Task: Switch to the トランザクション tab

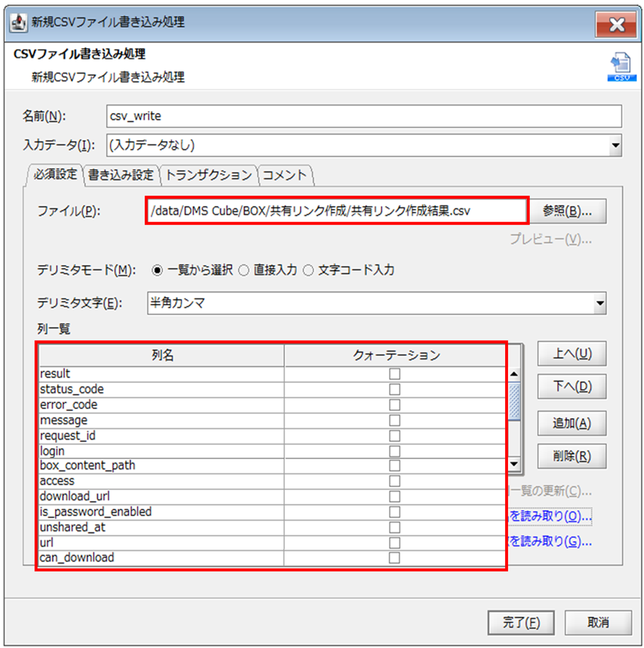Action: (209, 175)
